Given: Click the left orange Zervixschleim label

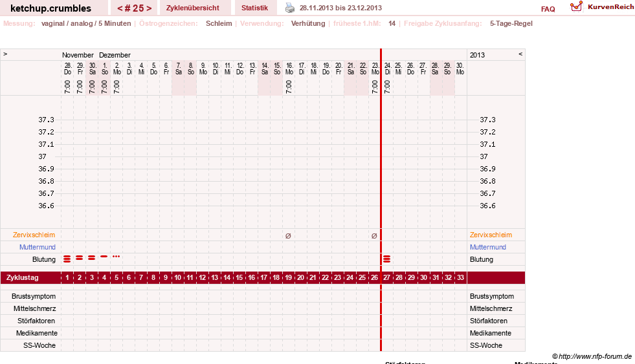Looking at the screenshot, I should [34, 235].
